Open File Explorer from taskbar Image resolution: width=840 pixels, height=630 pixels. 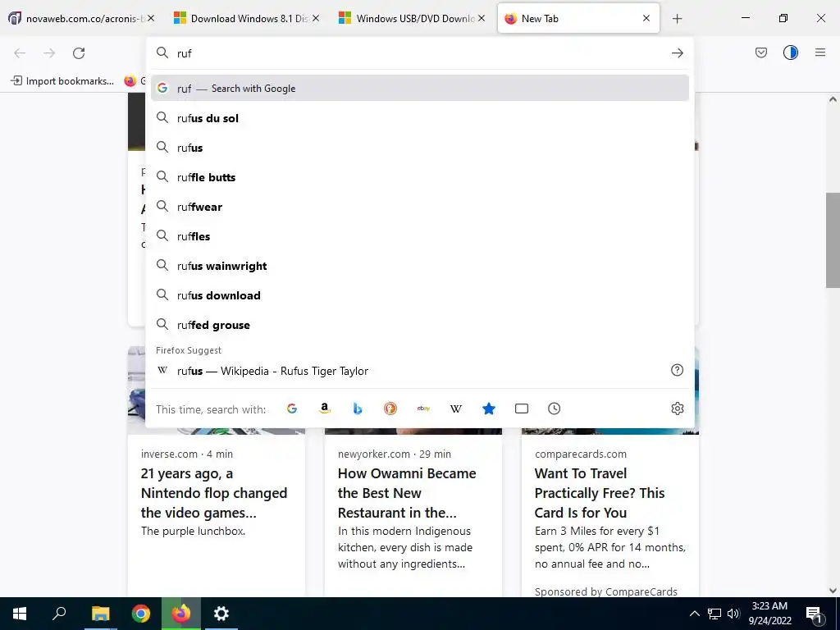tap(100, 614)
